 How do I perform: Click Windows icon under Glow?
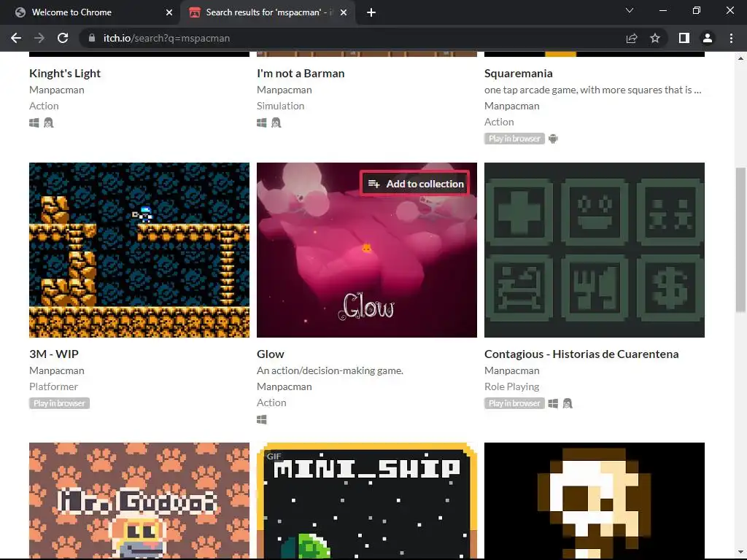tap(262, 419)
